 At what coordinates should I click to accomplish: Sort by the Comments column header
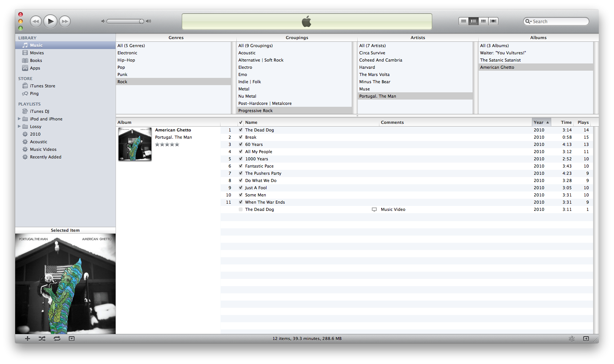tap(455, 122)
